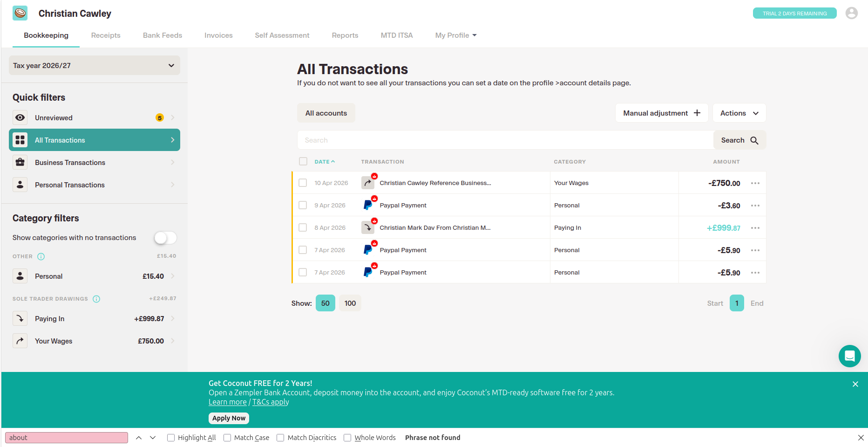Open the Paying In arrow icon
This screenshot has height=447, width=868.
20,318
